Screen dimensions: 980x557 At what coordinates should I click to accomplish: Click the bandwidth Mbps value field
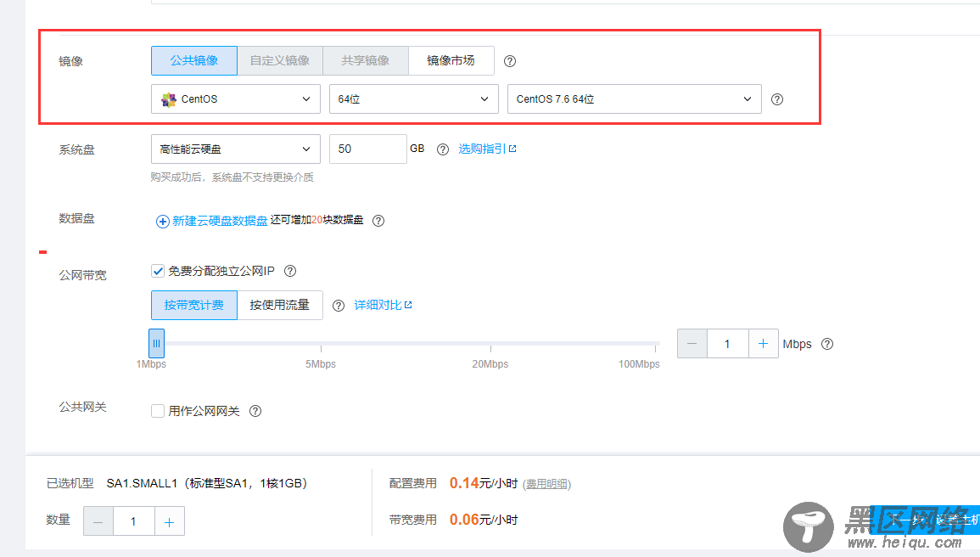(727, 344)
